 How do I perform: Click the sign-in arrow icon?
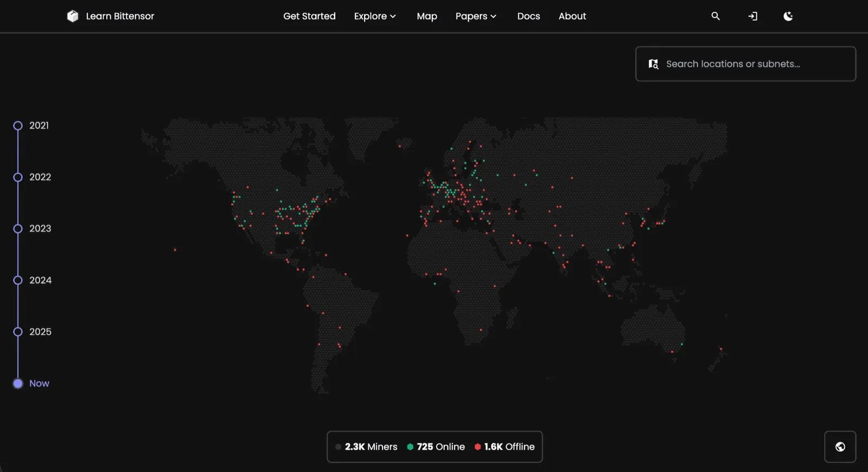(752, 16)
